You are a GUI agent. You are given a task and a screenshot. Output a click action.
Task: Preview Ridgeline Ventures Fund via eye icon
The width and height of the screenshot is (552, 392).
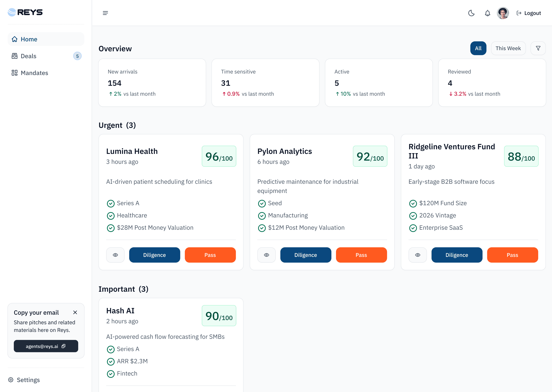click(417, 255)
